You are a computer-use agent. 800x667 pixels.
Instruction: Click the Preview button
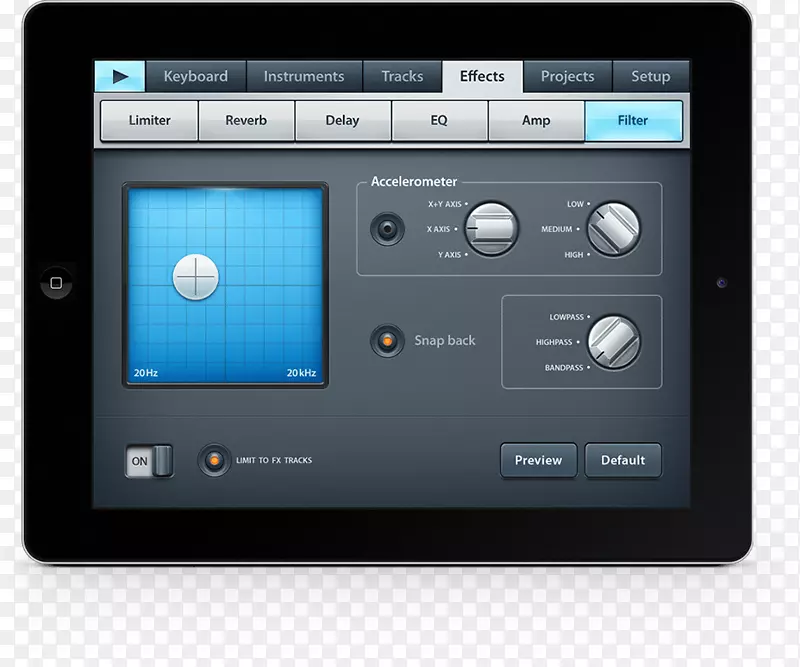click(538, 460)
